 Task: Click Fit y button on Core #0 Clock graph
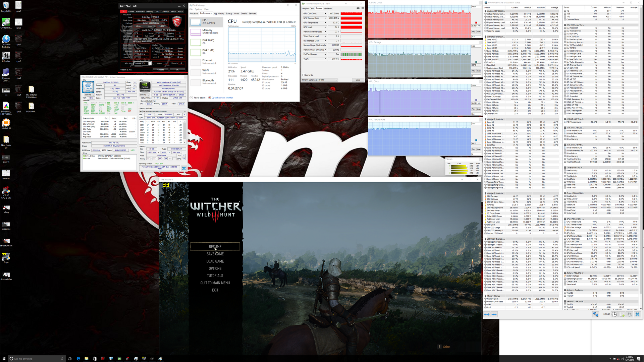pyautogui.click(x=474, y=32)
